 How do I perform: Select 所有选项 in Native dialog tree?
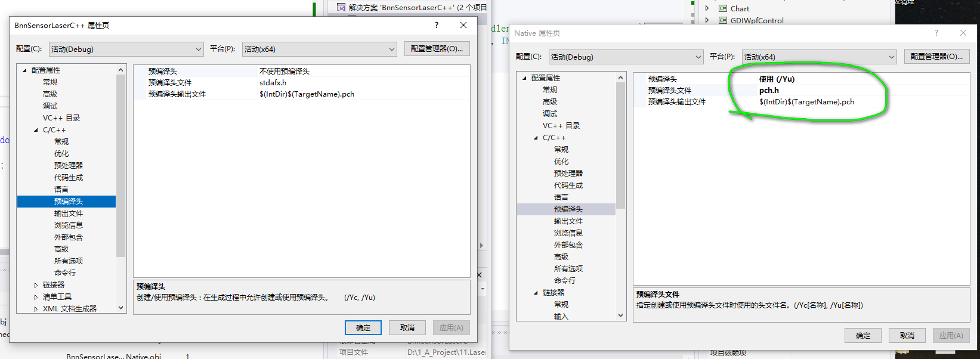click(568, 269)
